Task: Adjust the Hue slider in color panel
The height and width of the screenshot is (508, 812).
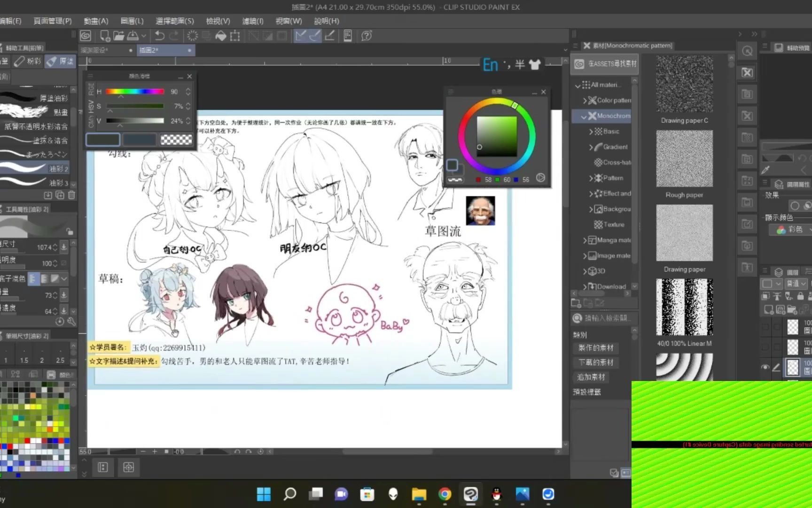Action: coord(135,92)
